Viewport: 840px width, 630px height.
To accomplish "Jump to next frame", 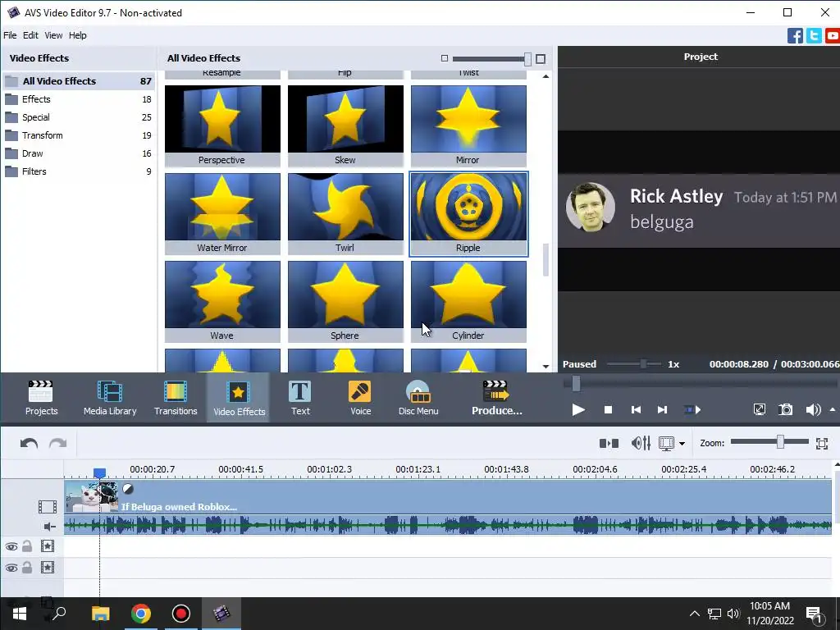I will pos(662,410).
